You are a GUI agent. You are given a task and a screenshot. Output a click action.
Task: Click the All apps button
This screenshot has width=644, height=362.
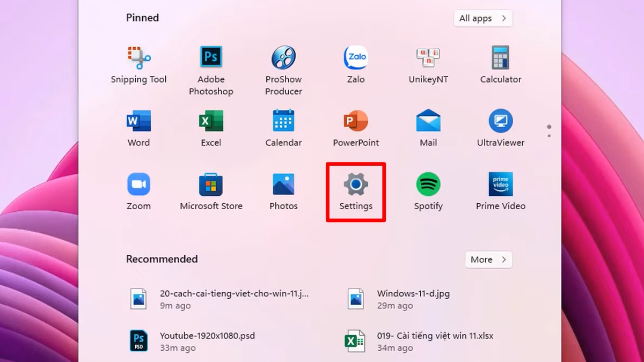[x=482, y=18]
